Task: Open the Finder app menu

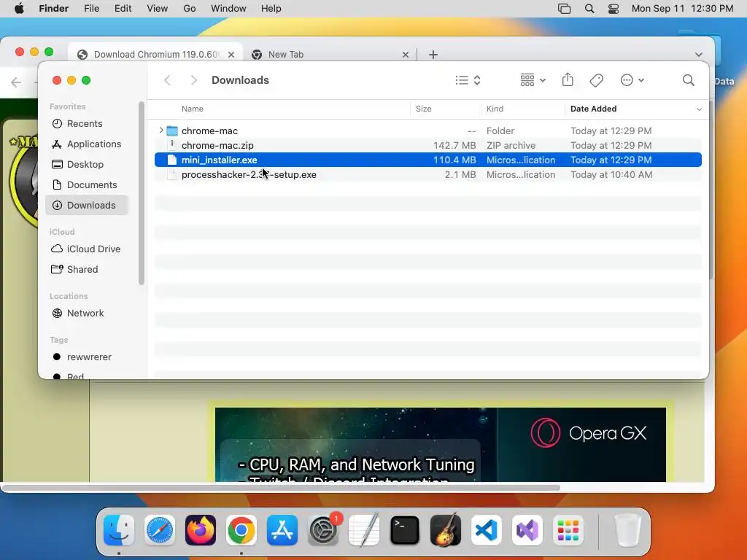Action: point(54,9)
